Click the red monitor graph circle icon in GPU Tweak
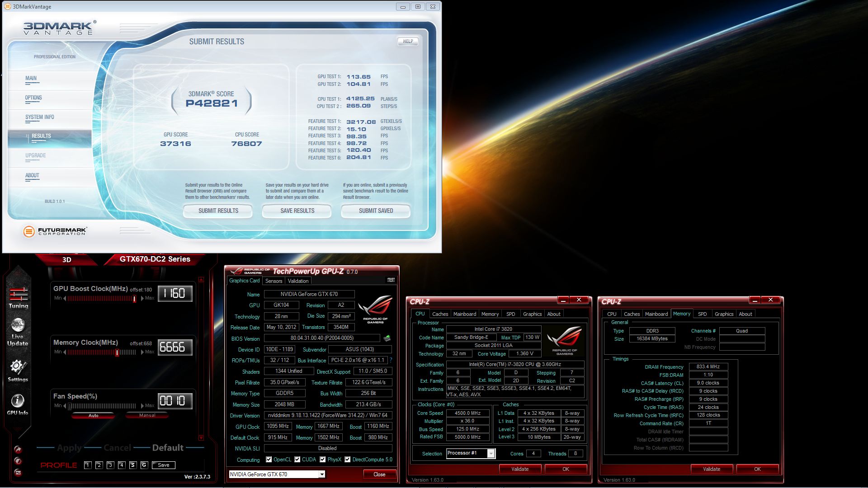868x488 pixels. click(x=18, y=472)
